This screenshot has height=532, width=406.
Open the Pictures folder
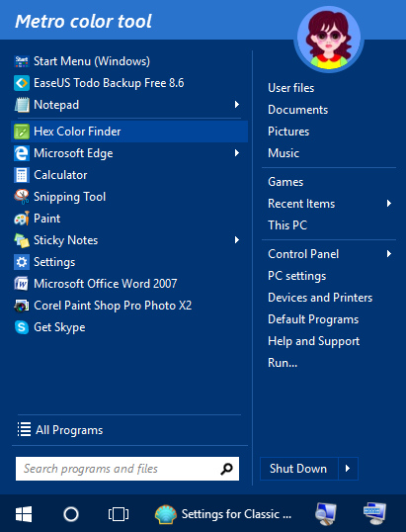288,132
